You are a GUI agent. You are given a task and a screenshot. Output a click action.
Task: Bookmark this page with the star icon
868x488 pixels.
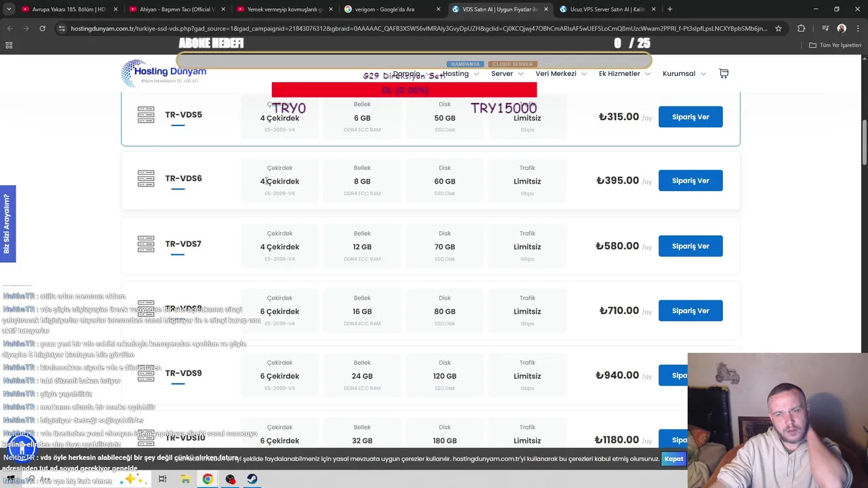[778, 28]
